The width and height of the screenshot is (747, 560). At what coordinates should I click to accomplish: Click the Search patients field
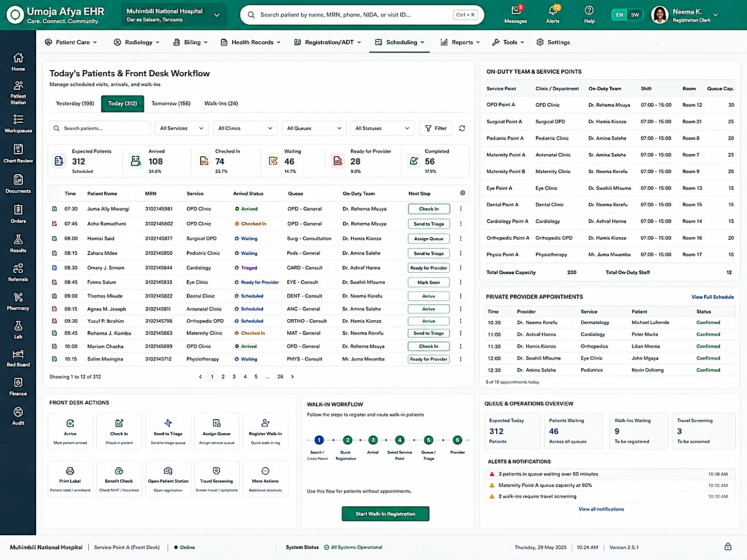100,128
